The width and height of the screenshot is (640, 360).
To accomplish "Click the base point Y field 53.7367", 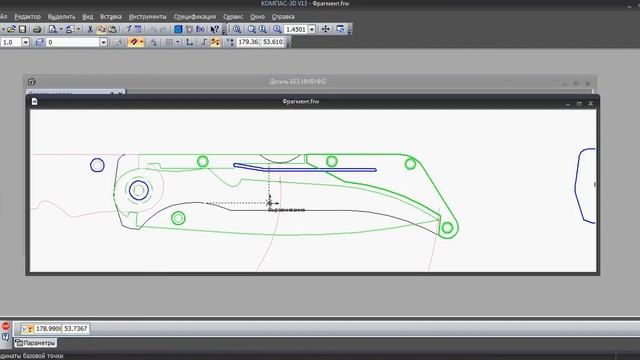I will coord(76,329).
